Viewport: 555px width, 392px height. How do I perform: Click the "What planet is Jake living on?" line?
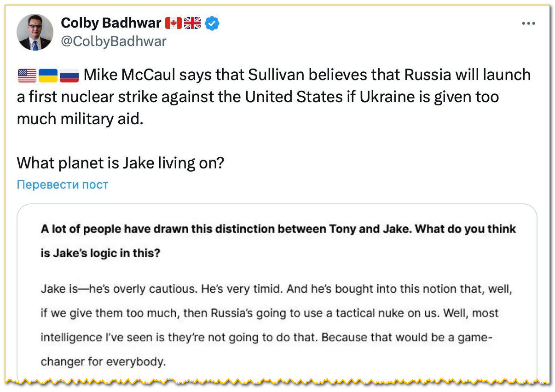(x=120, y=163)
